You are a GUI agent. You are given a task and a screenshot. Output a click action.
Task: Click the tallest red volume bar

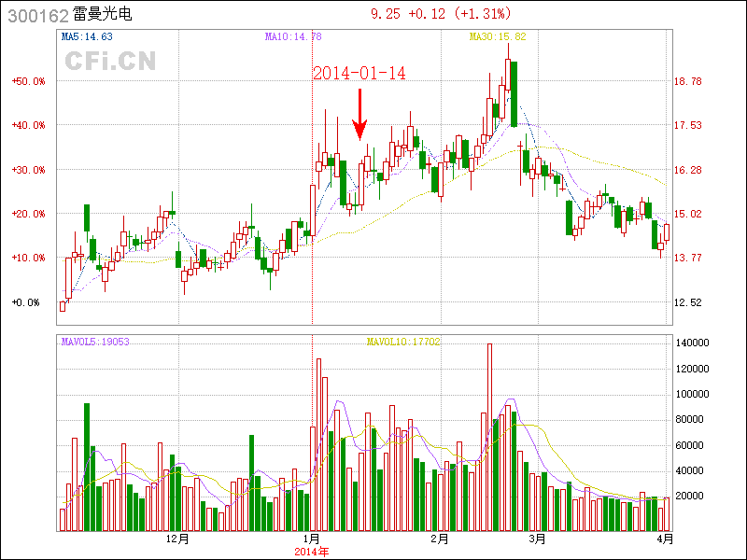tap(489, 437)
